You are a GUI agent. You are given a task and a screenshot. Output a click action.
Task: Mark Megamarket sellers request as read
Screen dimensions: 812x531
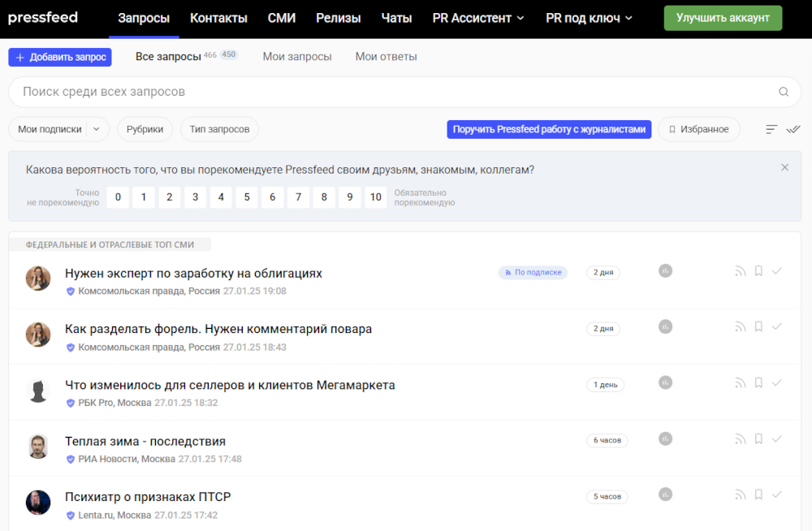pos(777,382)
